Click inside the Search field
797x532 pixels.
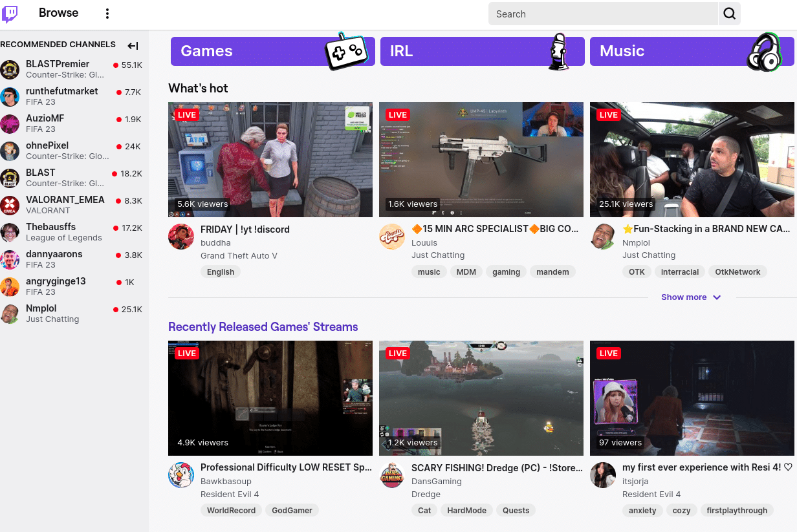[604, 14]
